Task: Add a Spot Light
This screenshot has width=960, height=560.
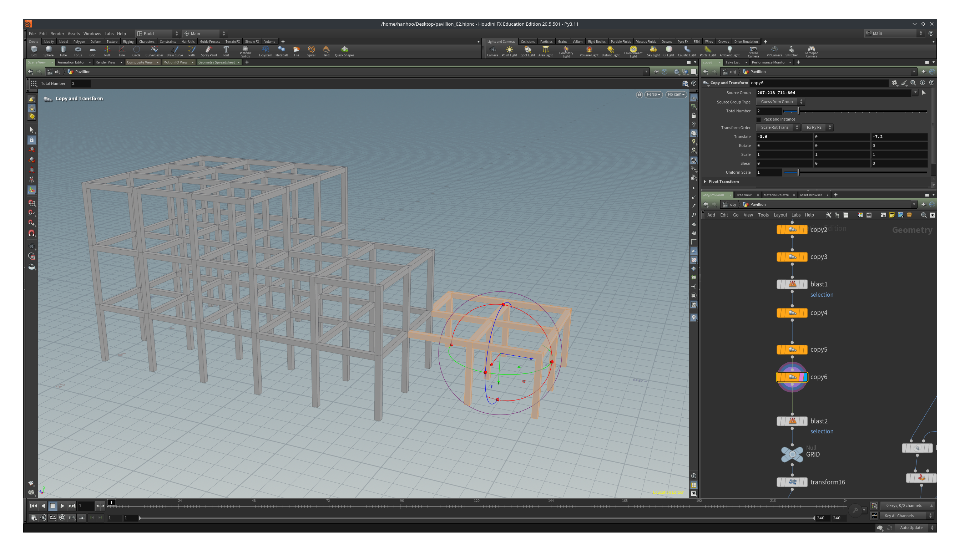Action: (x=527, y=51)
